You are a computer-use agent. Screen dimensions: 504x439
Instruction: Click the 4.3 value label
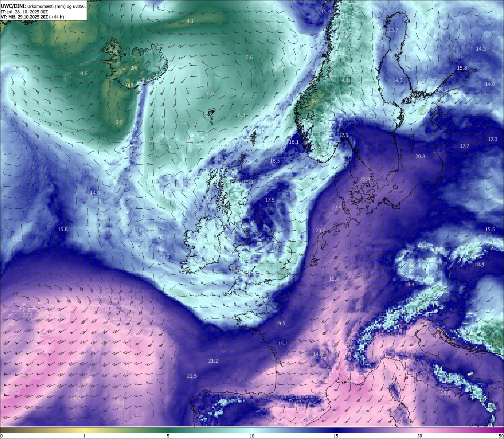(x=345, y=80)
